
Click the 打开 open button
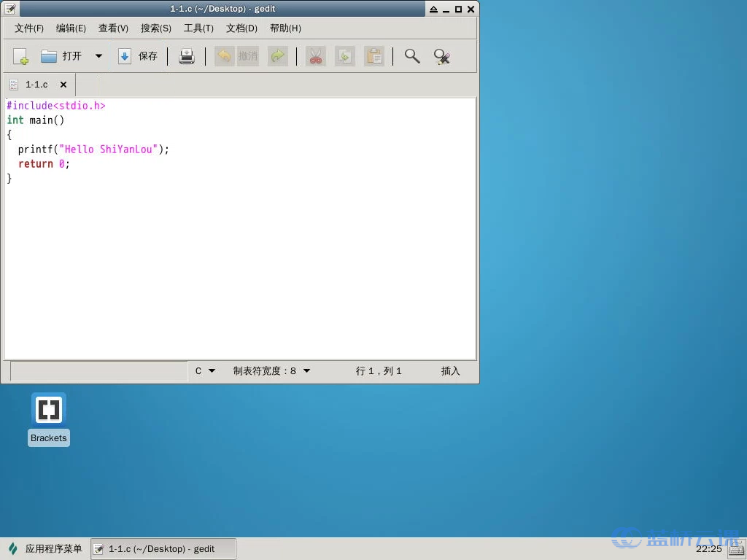coord(61,56)
